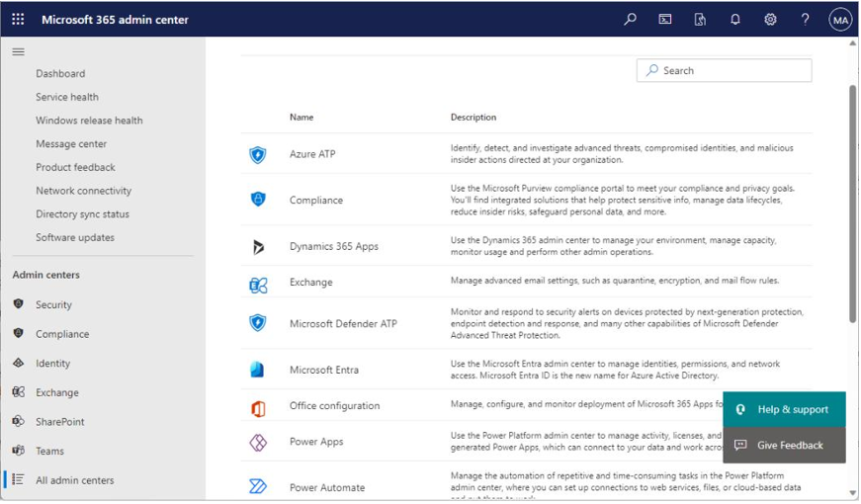Viewport: 861px width, 504px height.
Task: Click the Exchange icon in the sidebar
Action: pos(18,391)
